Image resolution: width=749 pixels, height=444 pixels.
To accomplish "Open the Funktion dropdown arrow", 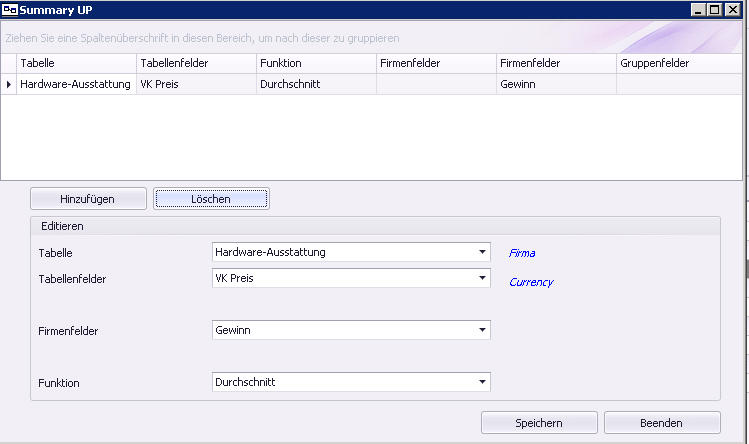I will 482,382.
